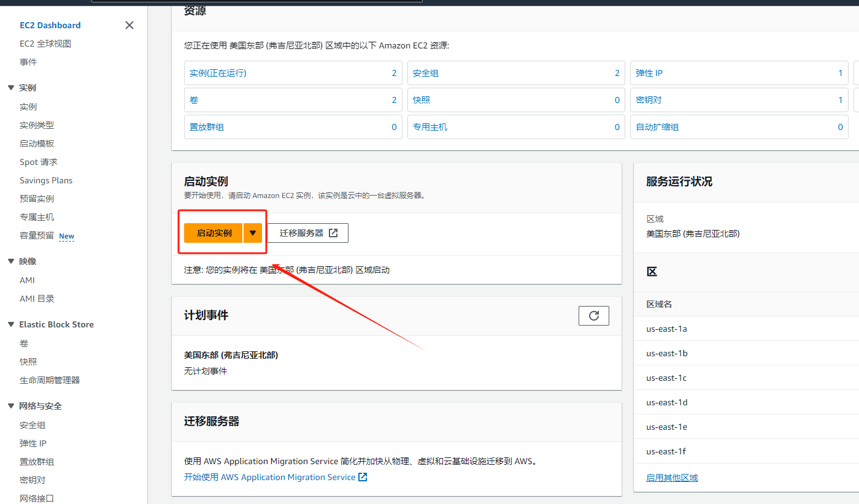Open EC2 Dashboard in sidebar
The image size is (859, 504).
coord(50,25)
